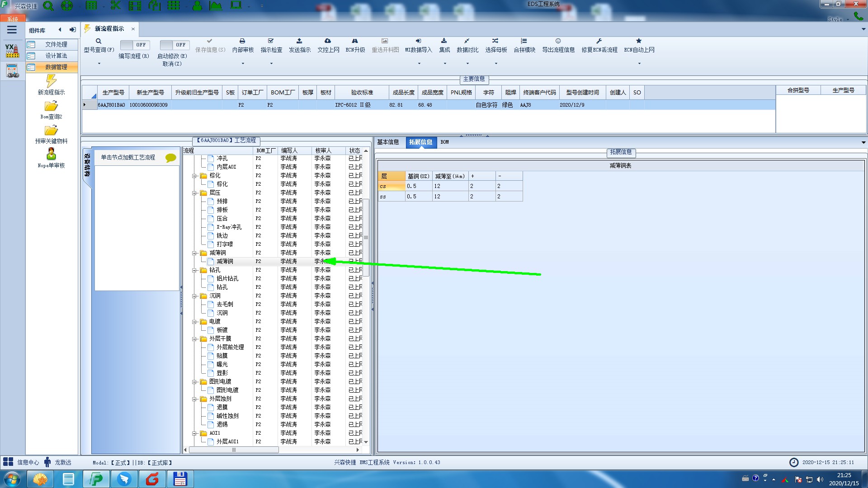Click the 修复ECN丢流程 wrench icon
This screenshot has width=868, height=488.
599,41
